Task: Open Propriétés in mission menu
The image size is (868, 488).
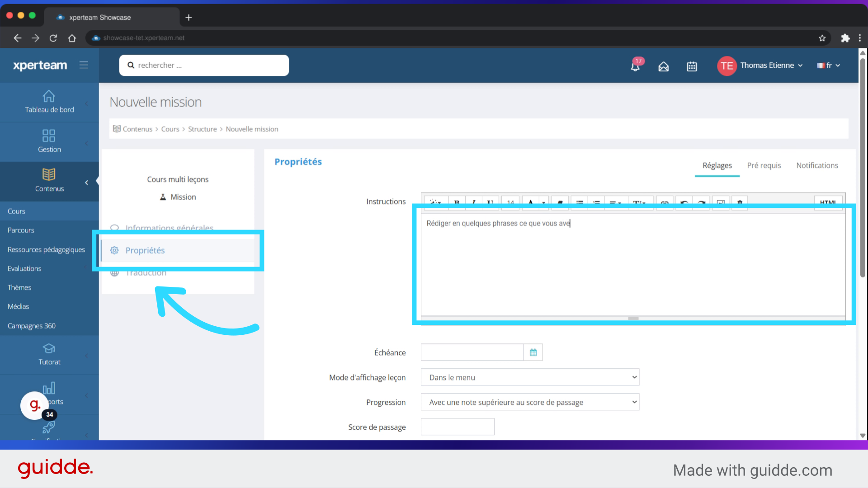Action: (145, 250)
